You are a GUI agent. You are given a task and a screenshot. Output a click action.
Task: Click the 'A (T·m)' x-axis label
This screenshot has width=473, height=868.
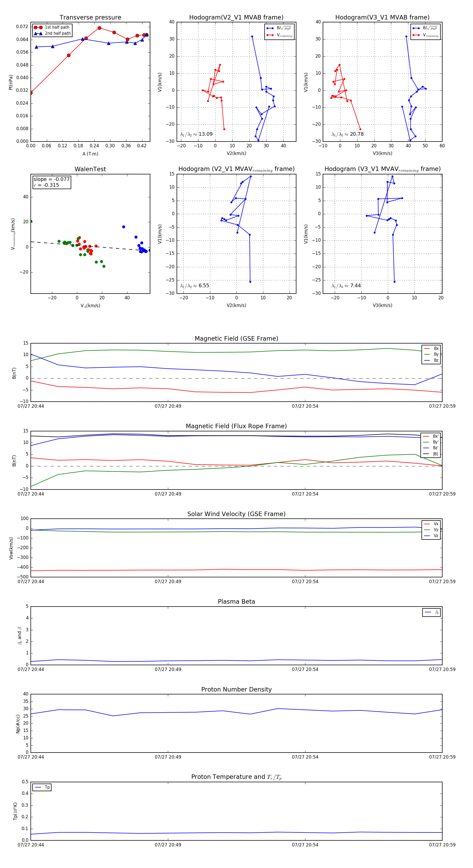pyautogui.click(x=90, y=154)
